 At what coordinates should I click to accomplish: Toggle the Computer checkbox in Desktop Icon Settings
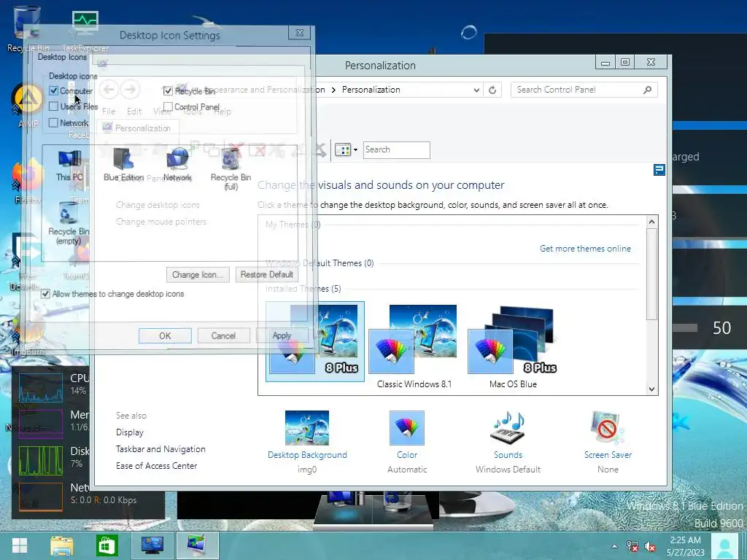pyautogui.click(x=53, y=90)
